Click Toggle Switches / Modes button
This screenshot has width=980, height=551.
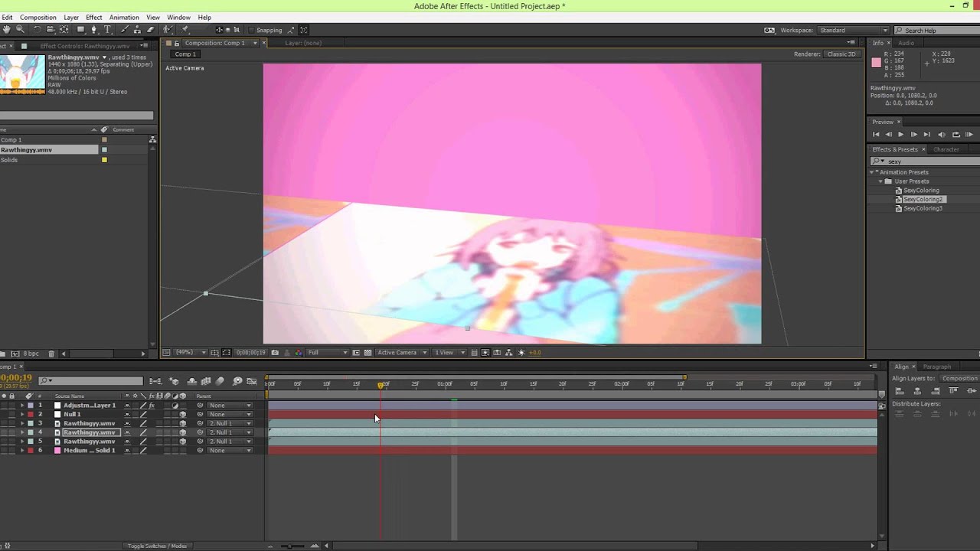157,546
